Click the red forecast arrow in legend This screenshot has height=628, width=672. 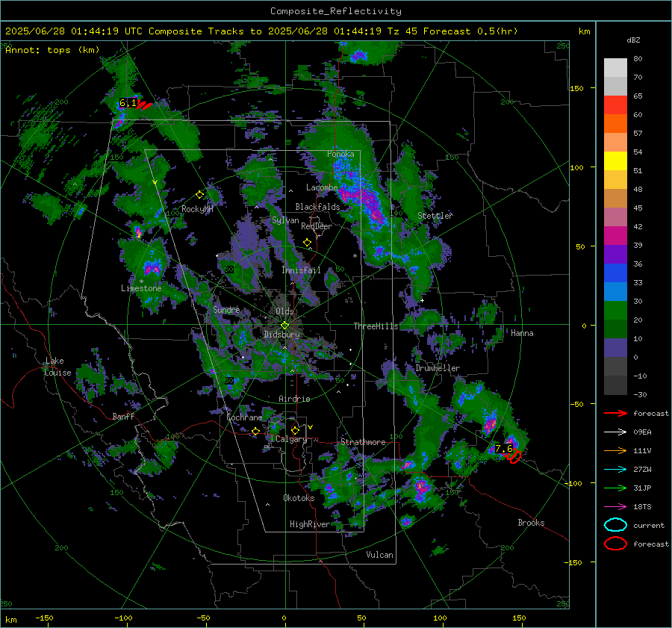615,413
